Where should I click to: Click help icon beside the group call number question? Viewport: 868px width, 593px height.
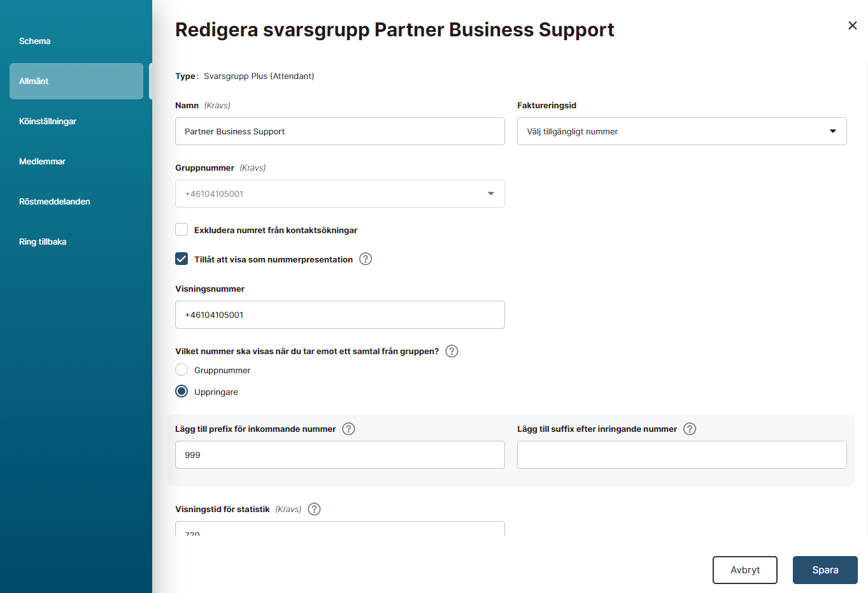(452, 351)
